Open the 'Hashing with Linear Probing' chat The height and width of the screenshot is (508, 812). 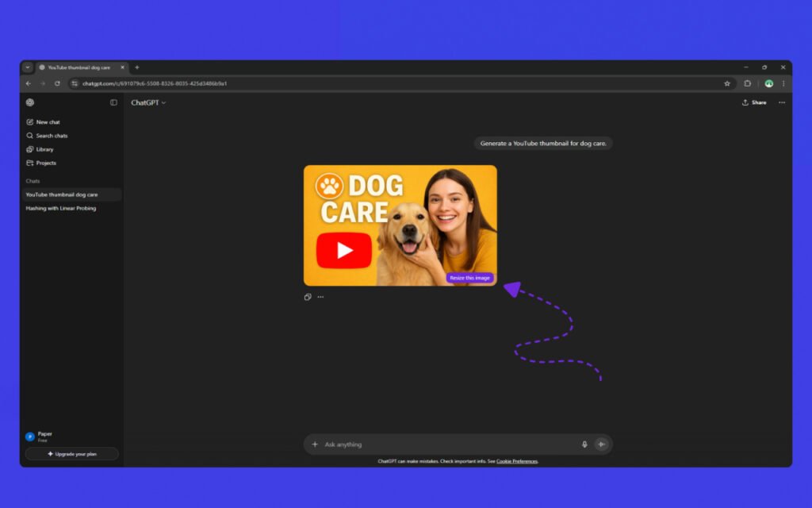(x=62, y=208)
